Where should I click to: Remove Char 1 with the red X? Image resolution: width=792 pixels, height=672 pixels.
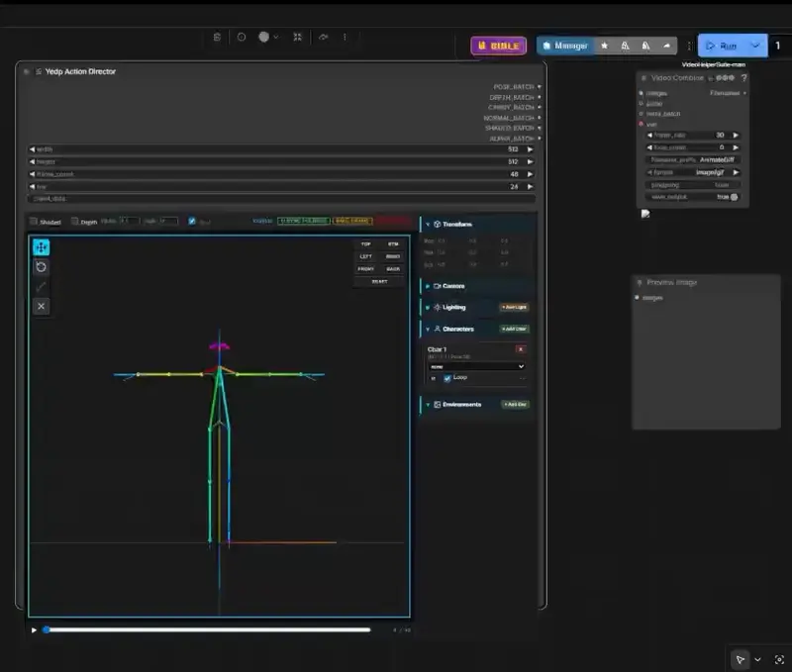click(x=521, y=349)
